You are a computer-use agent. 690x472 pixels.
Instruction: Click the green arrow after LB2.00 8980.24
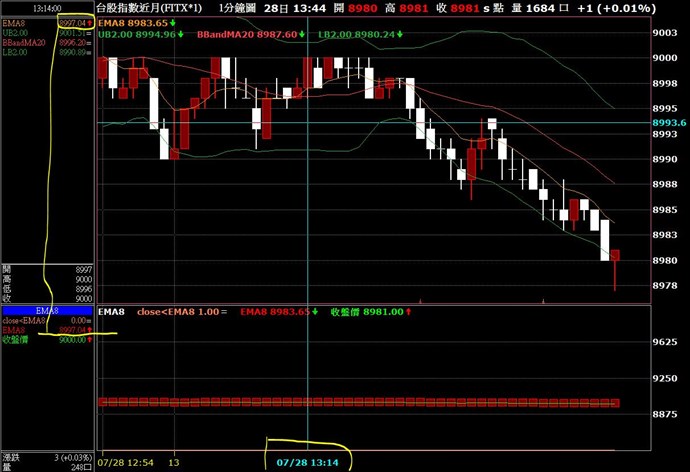tap(401, 34)
